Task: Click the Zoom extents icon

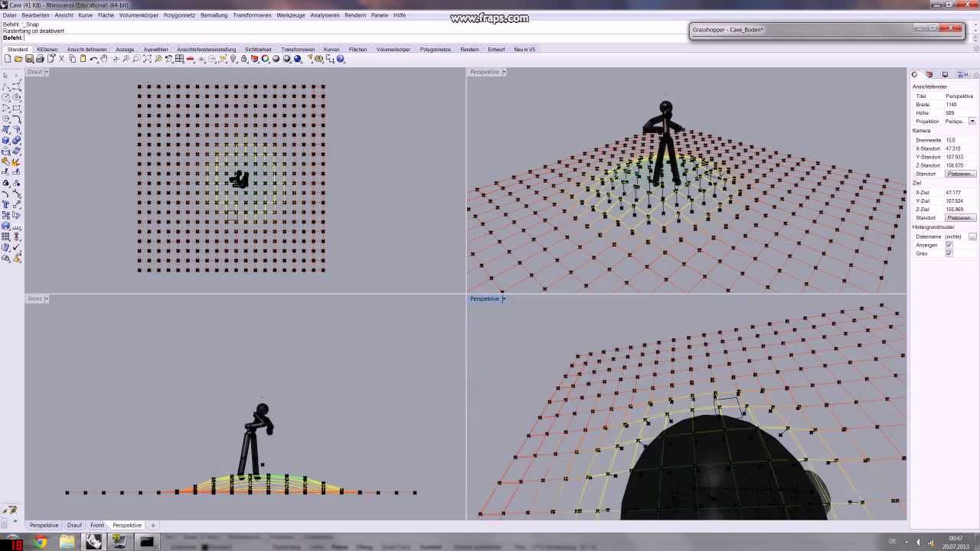Action: [x=147, y=59]
